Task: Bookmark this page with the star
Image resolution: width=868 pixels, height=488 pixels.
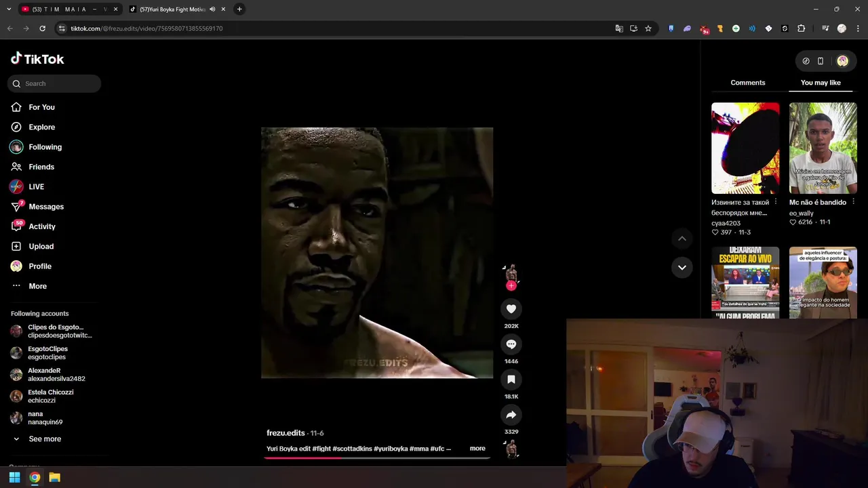Action: click(648, 28)
